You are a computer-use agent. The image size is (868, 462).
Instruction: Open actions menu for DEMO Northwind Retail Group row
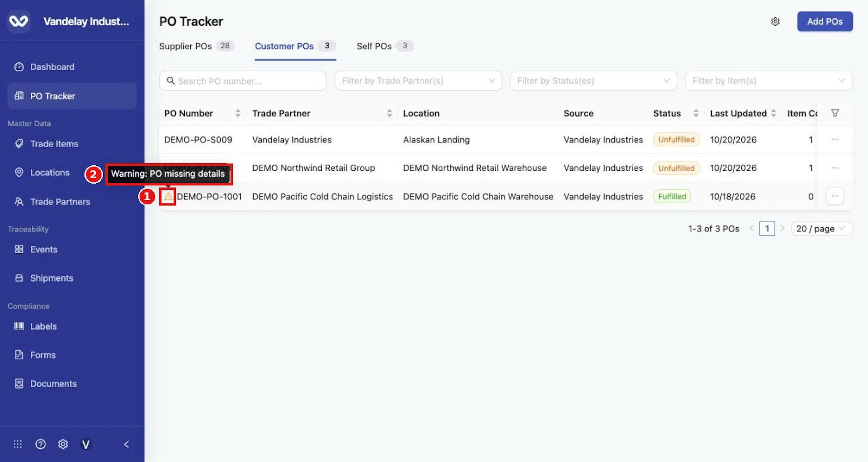tap(835, 168)
